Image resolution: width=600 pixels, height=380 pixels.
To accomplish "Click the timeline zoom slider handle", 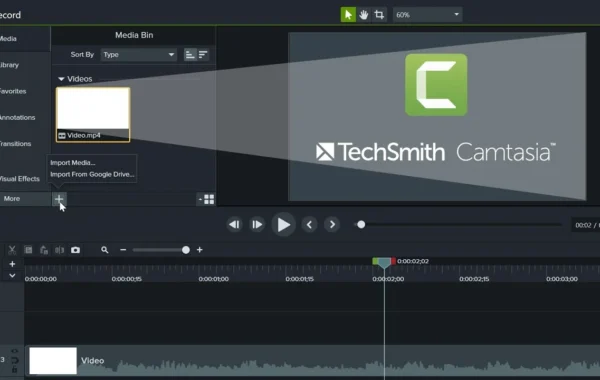I will (186, 250).
